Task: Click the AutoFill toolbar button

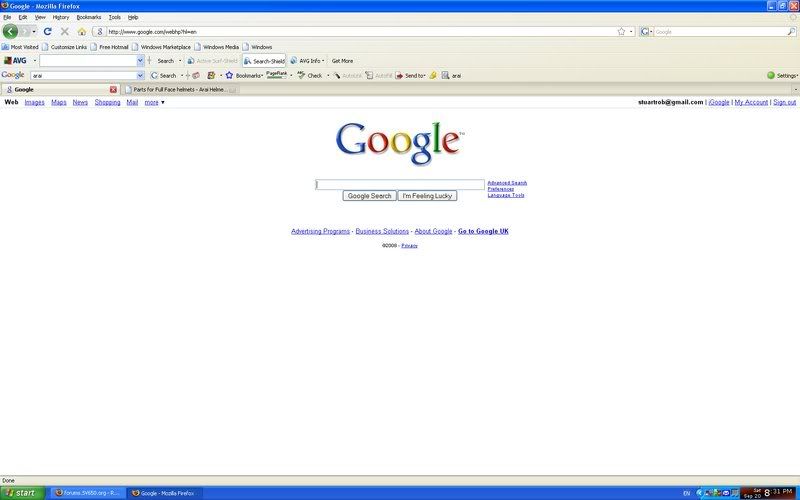Action: pos(379,76)
